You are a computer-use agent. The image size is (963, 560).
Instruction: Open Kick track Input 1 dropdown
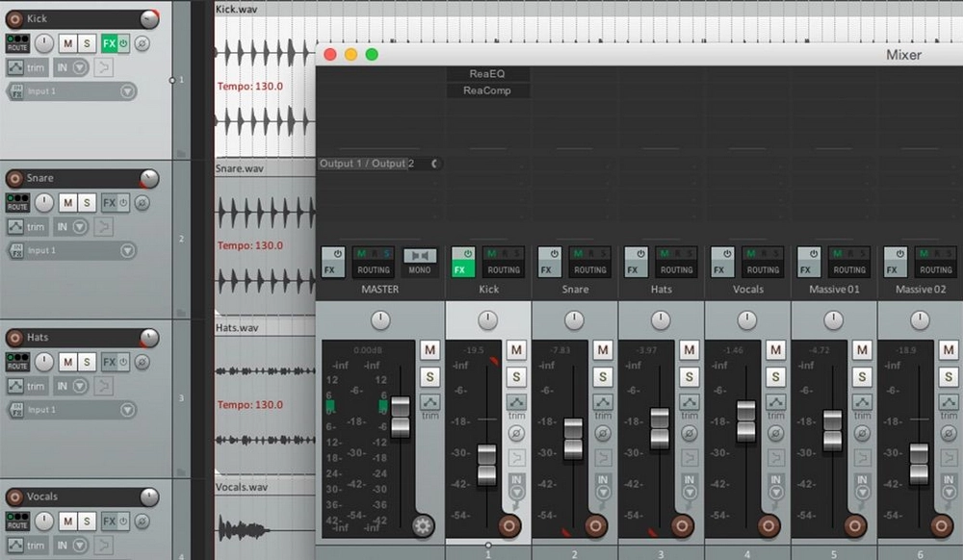pos(127,91)
